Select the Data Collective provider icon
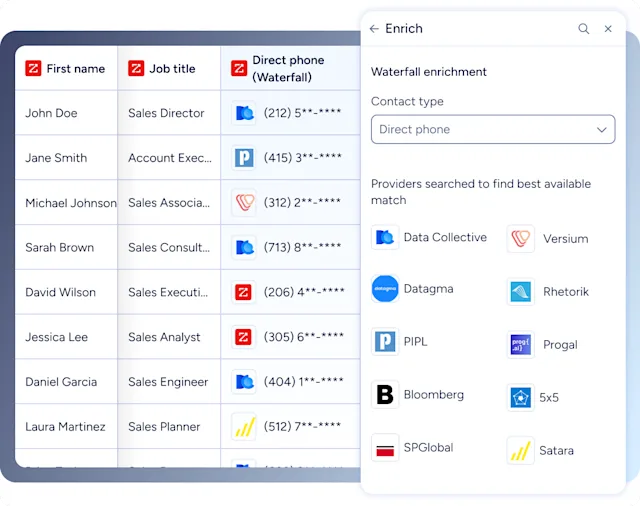Image resolution: width=640 pixels, height=506 pixels. (x=385, y=237)
